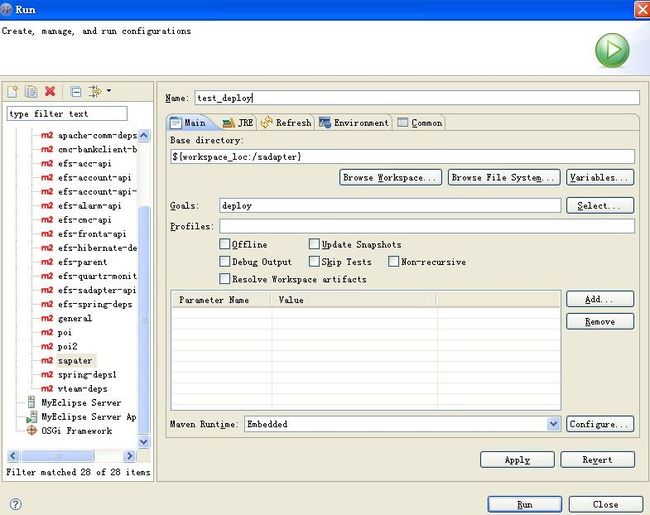Open the JRE tab
The image size is (650, 515).
(x=238, y=123)
